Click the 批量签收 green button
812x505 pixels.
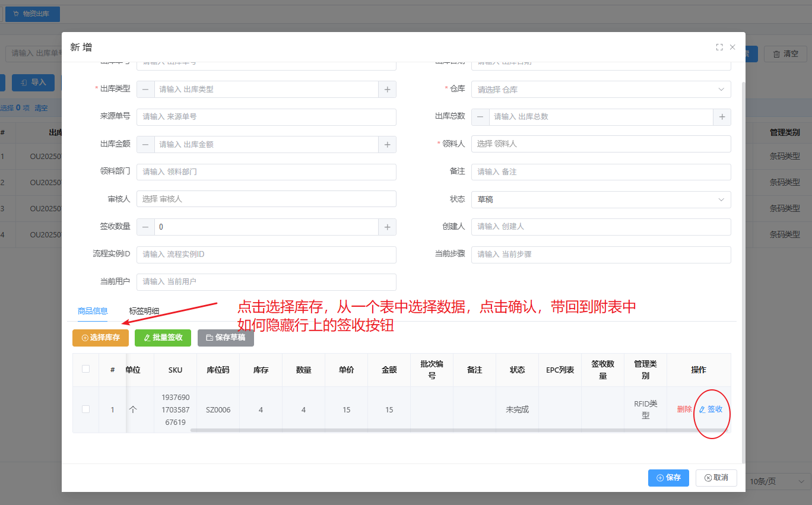163,338
